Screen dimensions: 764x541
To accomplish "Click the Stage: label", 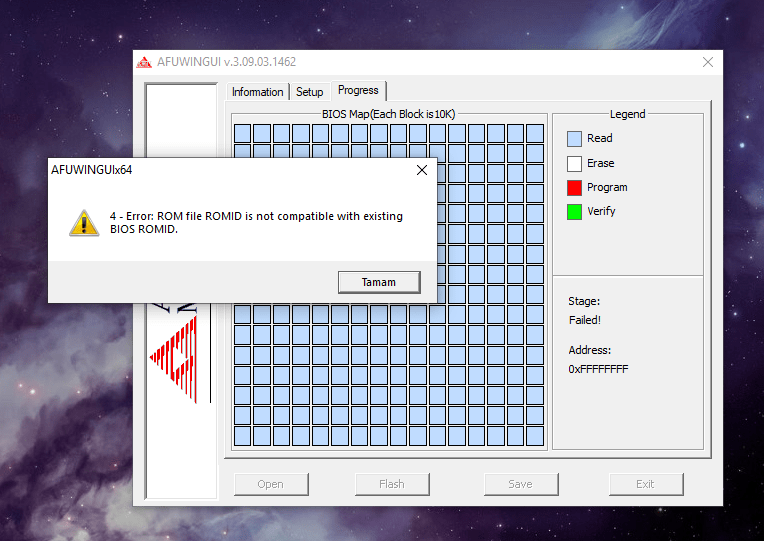I will tap(584, 301).
